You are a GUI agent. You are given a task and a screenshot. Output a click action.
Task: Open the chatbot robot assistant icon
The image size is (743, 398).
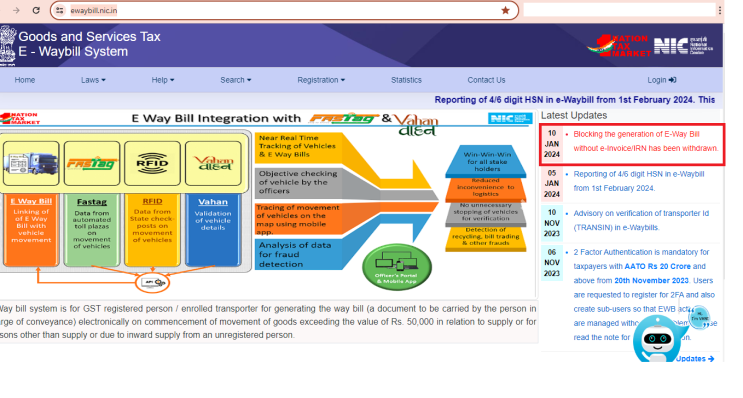tap(658, 339)
